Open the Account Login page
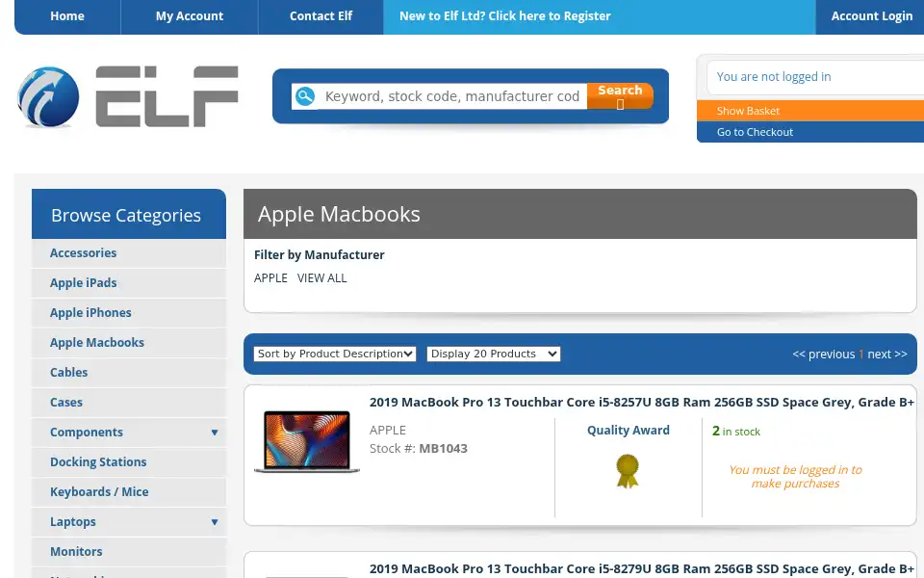This screenshot has width=924, height=578. point(872,16)
